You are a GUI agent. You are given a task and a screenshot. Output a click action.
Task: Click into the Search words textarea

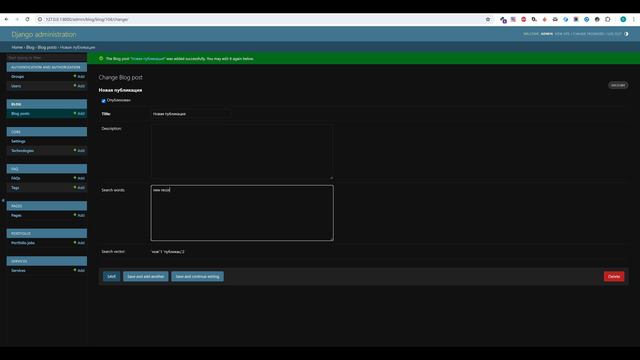(242, 213)
